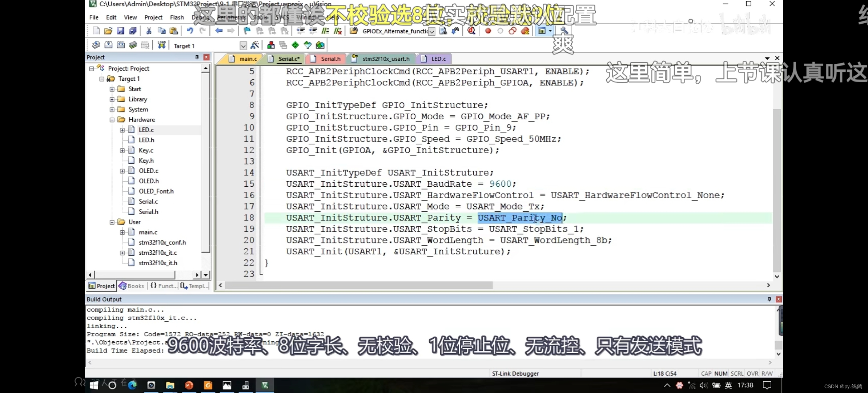Open the GPIOEx_Alternate_functi search dropdown
868x393 pixels.
431,32
